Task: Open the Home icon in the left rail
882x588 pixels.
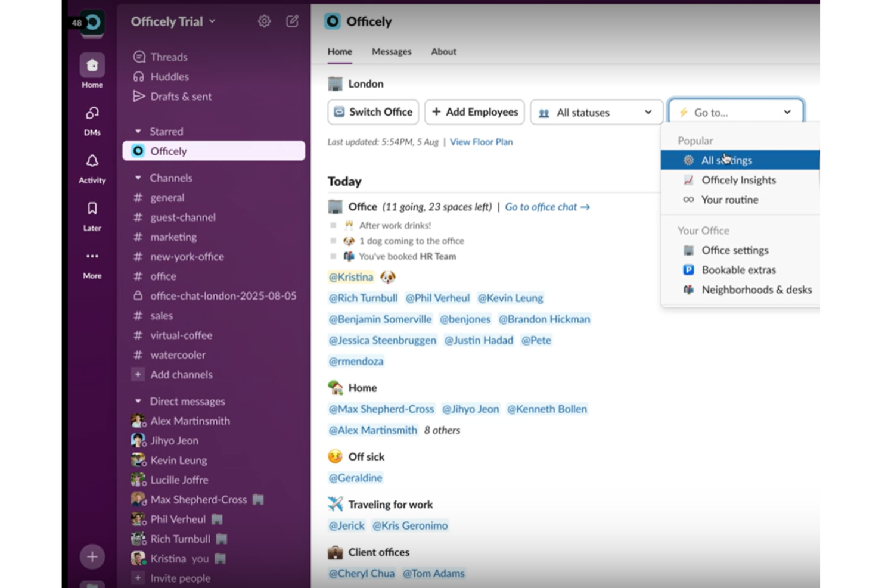Action: coord(92,66)
